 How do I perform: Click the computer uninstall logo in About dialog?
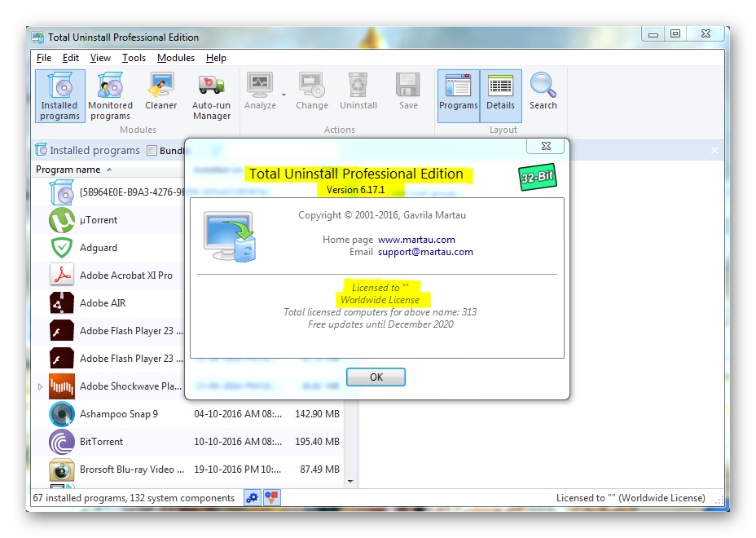(230, 236)
